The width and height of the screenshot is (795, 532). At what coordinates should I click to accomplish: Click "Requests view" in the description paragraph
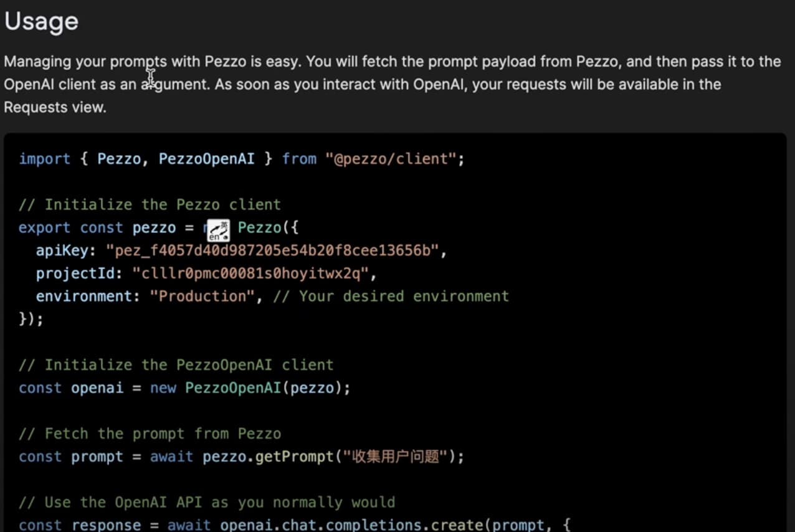pos(55,107)
